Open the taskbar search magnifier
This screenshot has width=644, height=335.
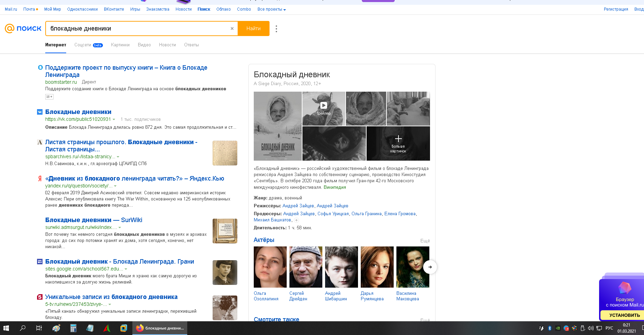click(x=23, y=328)
